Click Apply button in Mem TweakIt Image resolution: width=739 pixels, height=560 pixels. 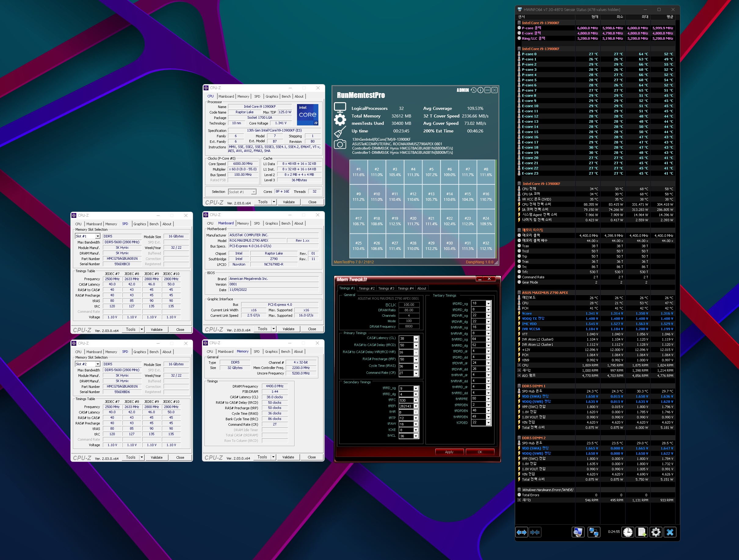[x=449, y=452]
